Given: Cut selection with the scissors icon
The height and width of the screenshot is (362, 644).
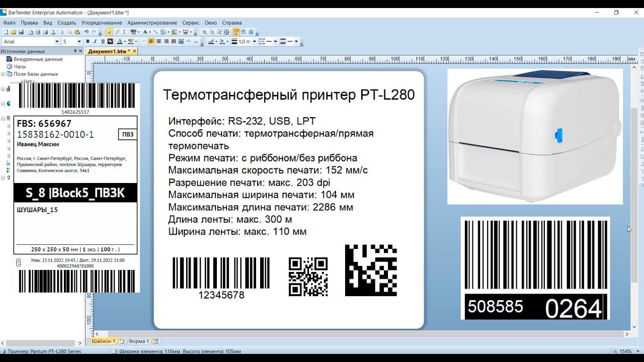Looking at the screenshot, I should 62,32.
